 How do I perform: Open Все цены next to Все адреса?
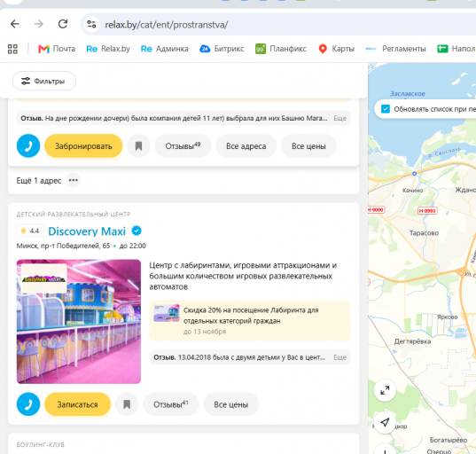(308, 145)
